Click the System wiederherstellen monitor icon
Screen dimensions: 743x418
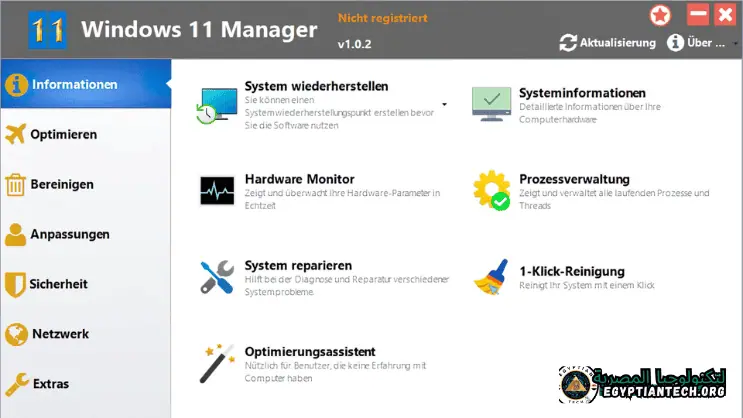coord(217,106)
